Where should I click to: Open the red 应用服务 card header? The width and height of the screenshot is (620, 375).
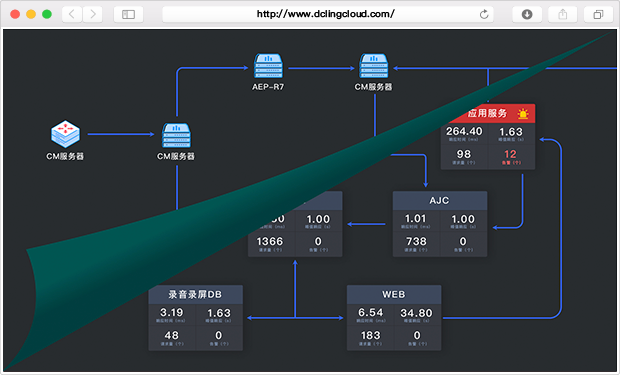click(x=488, y=114)
